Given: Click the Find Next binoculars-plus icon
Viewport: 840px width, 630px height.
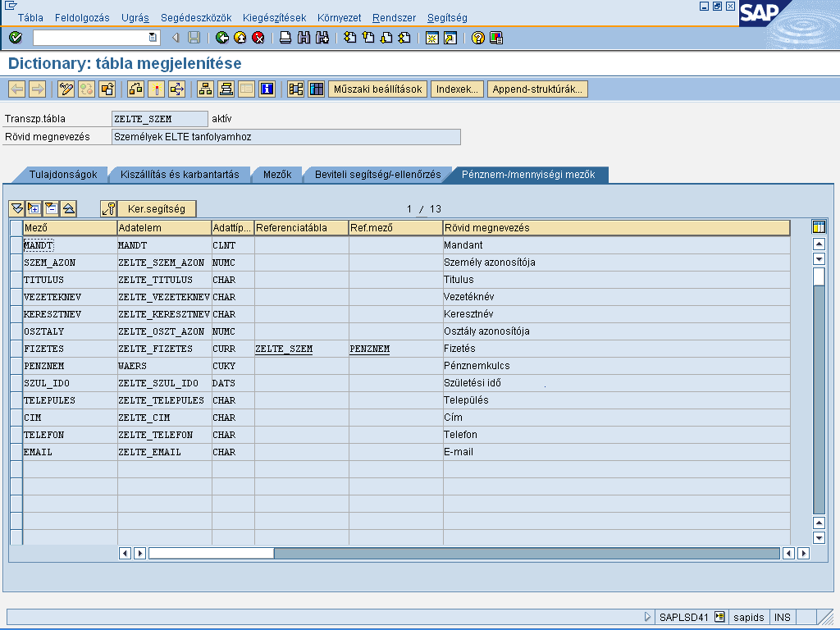Looking at the screenshot, I should (322, 38).
